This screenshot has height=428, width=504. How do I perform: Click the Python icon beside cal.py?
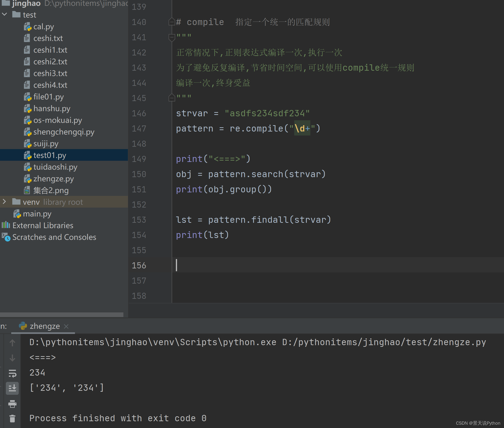28,26
